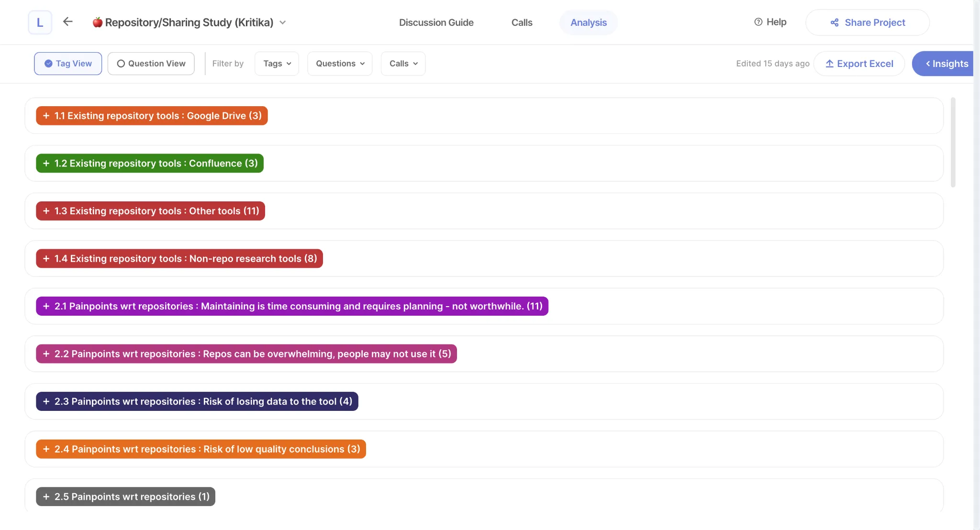The height and width of the screenshot is (530, 980).
Task: Expand 2.1 Painpoints : Maintaining is time consuming
Action: coord(292,306)
